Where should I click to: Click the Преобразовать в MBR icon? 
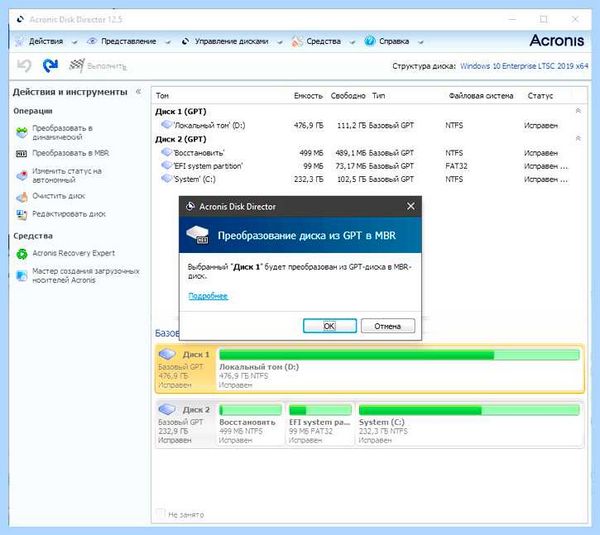tap(21, 153)
